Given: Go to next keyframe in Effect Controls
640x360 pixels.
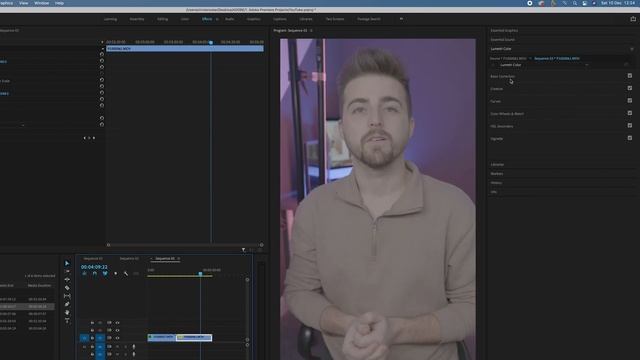Looking at the screenshot, I should [94, 138].
